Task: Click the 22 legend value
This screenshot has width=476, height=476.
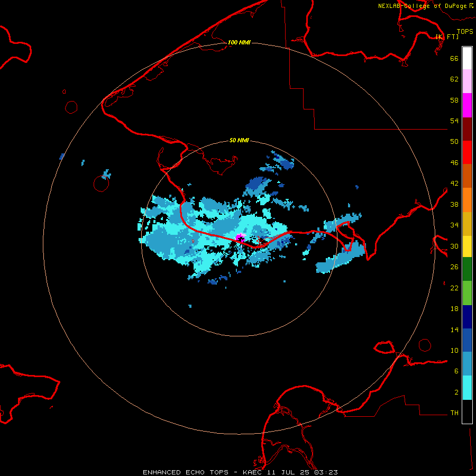Action: coord(454,288)
